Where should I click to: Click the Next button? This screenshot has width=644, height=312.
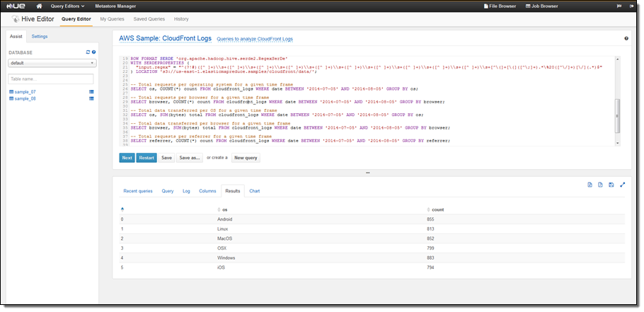(127, 157)
